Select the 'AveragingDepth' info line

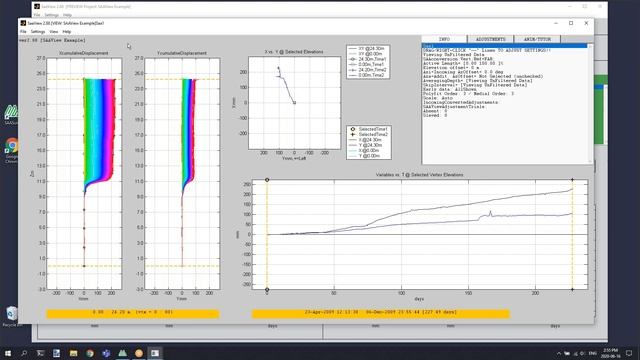click(478, 80)
